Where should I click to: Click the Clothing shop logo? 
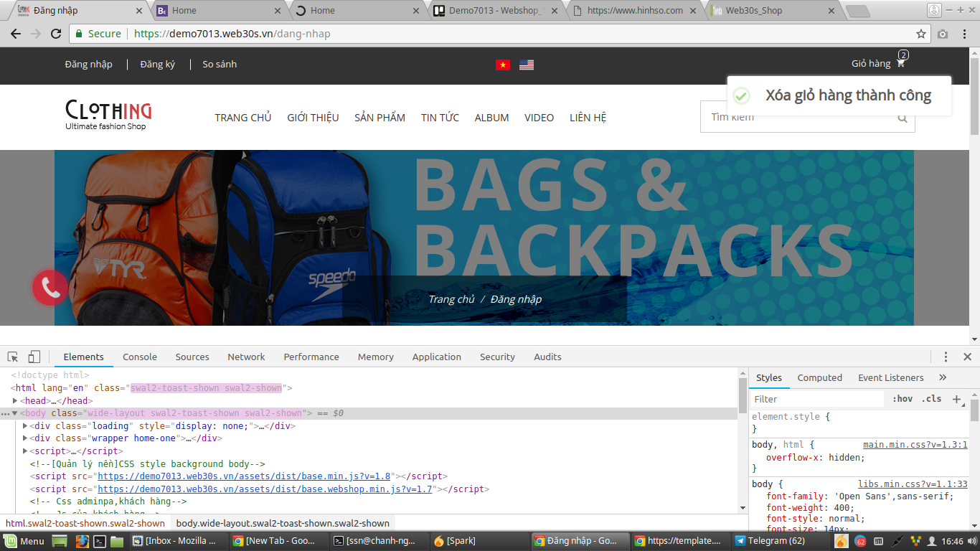coord(108,115)
